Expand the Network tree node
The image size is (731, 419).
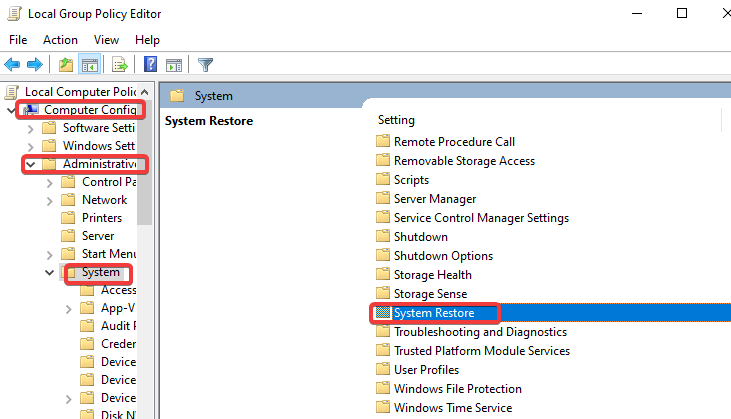50,201
